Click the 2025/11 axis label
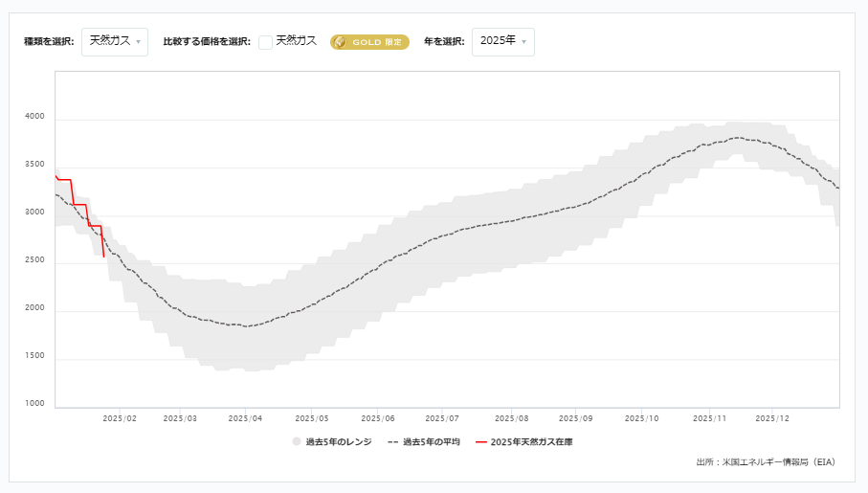868x493 pixels. (x=710, y=418)
